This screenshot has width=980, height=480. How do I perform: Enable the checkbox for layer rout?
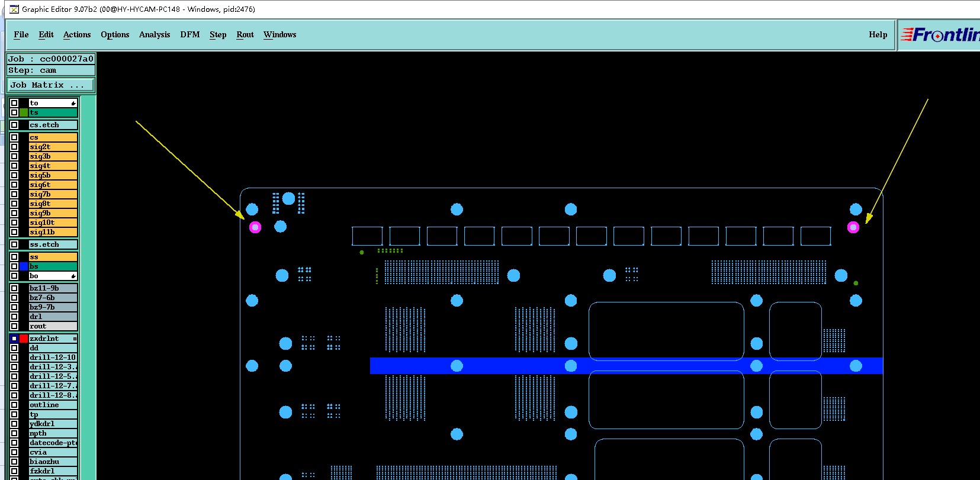(14, 326)
